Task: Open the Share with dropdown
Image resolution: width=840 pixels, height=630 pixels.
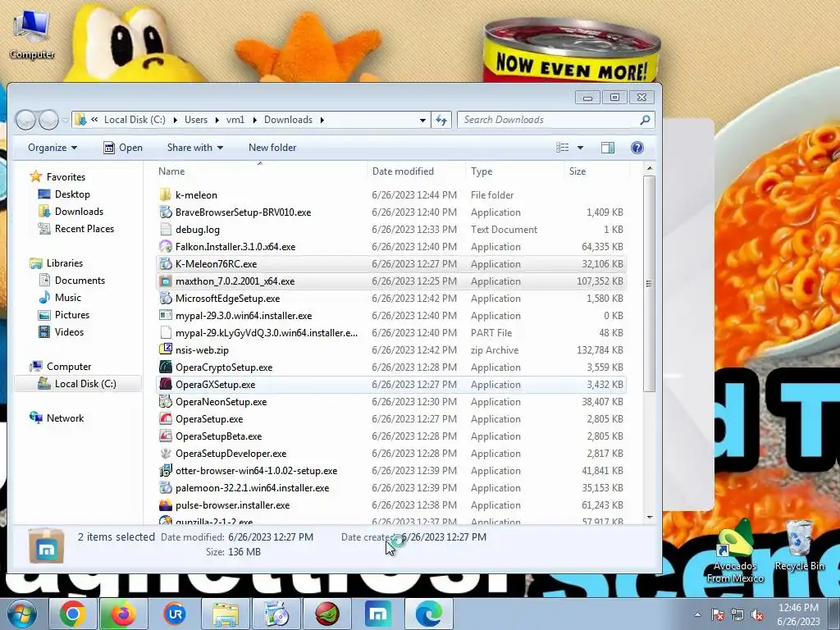Action: tap(195, 148)
